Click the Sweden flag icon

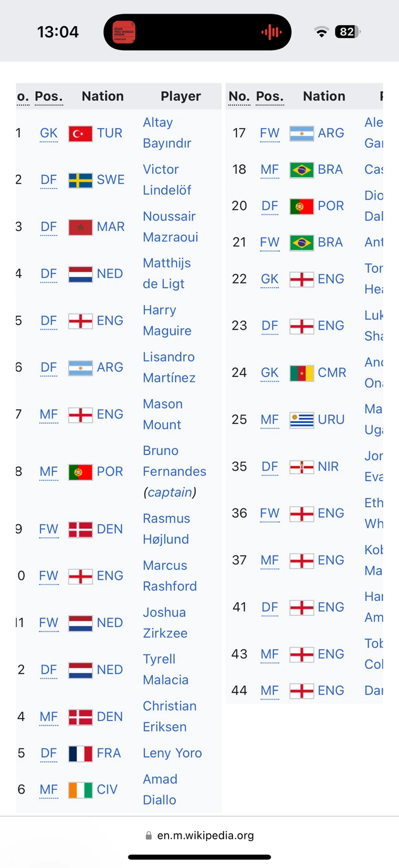[x=80, y=180]
